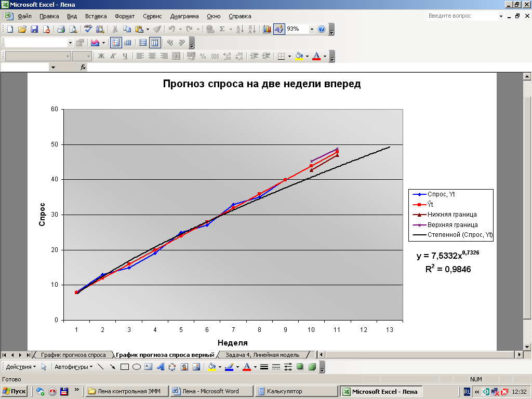Screen dimensions: 532x399
Task: Insert WordArt from the drawing toolbar
Action: (160, 367)
